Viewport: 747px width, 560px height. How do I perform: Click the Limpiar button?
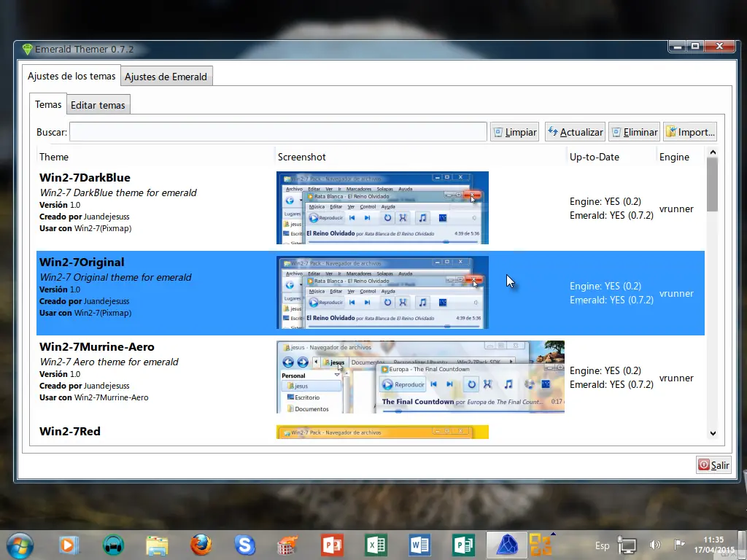point(515,132)
